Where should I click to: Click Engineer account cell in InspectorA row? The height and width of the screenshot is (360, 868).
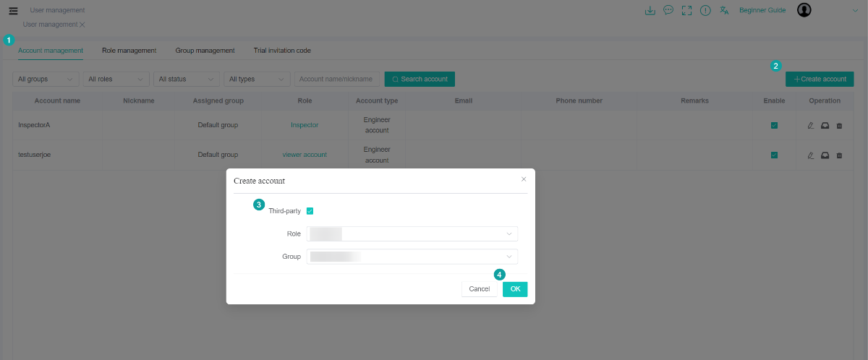[x=377, y=125]
